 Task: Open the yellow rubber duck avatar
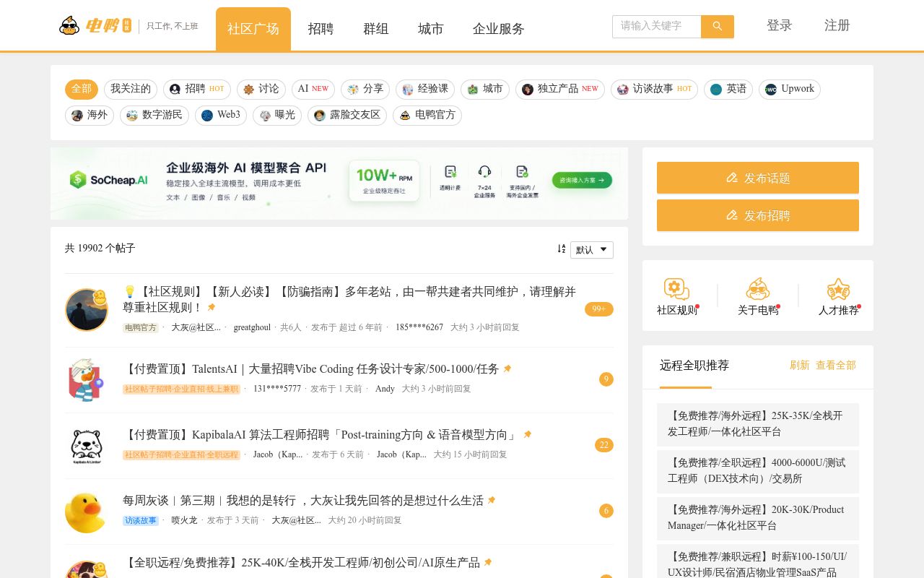pos(86,512)
